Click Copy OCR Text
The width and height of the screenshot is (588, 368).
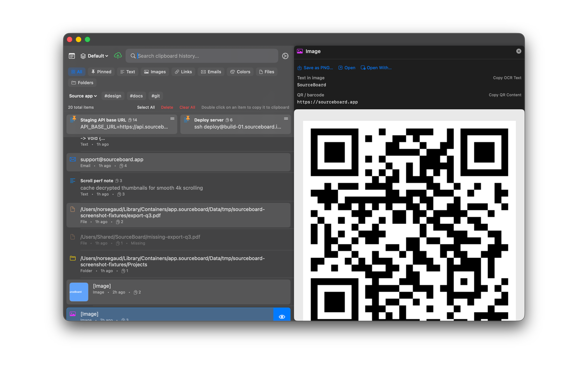point(507,78)
